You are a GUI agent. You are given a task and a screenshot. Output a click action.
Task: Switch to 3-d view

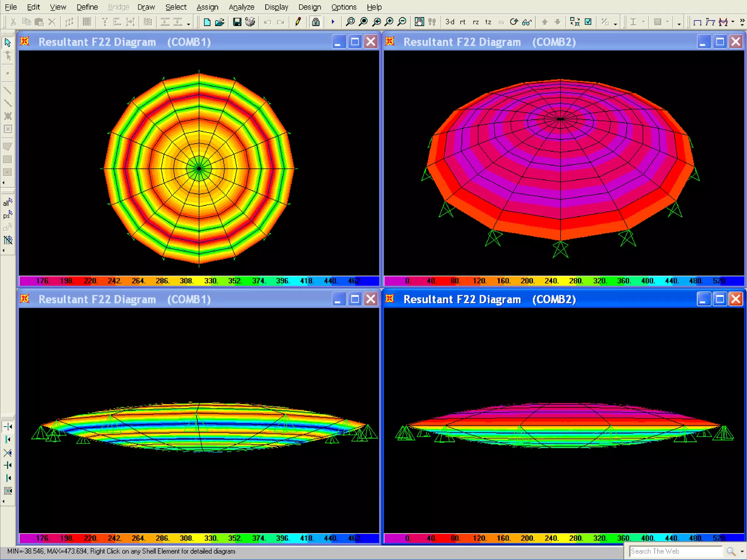coord(450,22)
